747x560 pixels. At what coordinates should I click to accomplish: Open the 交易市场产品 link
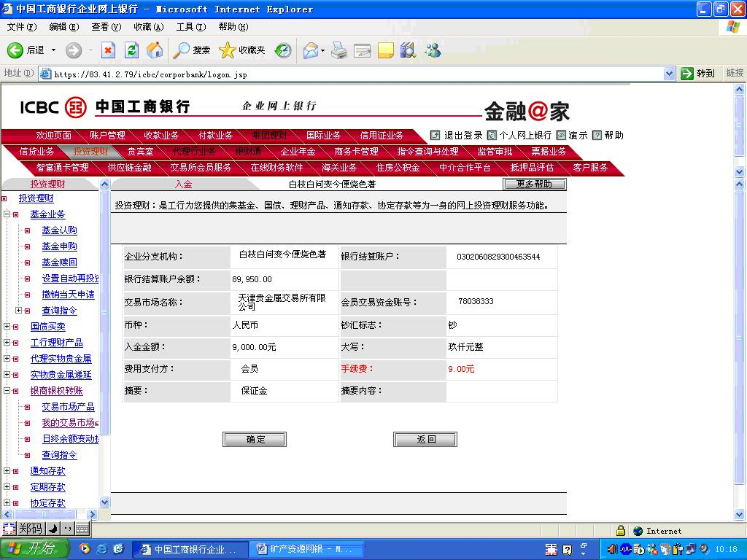click(68, 407)
